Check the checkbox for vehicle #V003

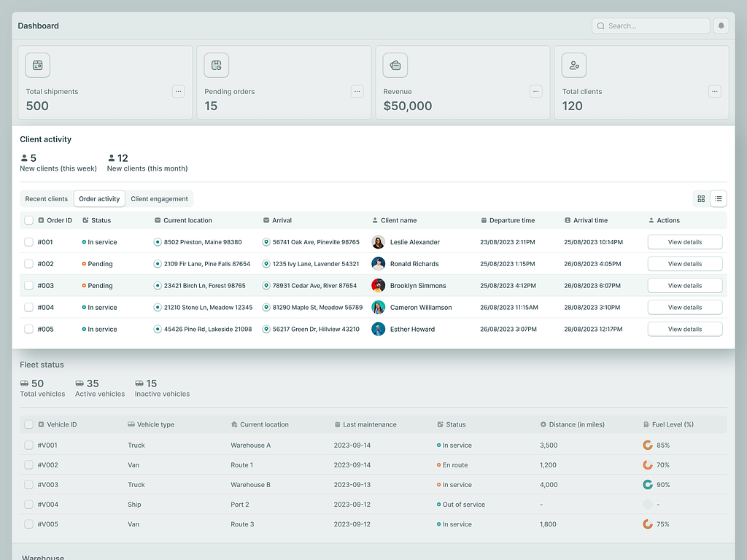point(28,484)
